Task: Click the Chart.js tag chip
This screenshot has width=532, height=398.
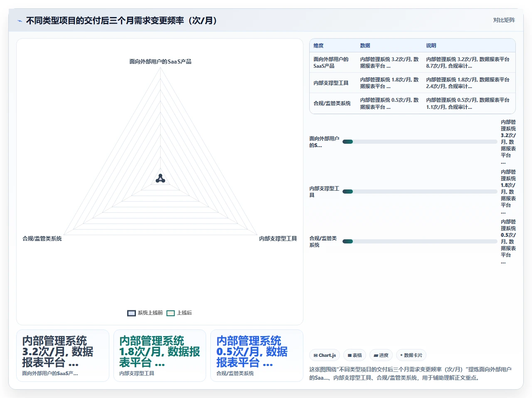Action: (325, 355)
